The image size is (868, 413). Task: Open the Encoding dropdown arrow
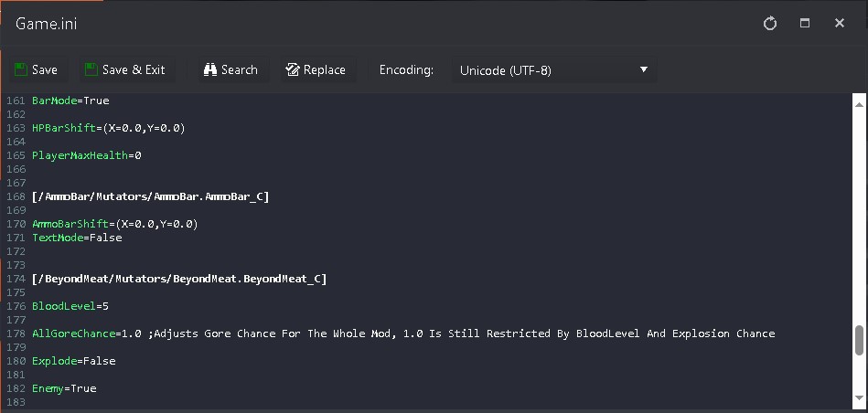(x=643, y=69)
